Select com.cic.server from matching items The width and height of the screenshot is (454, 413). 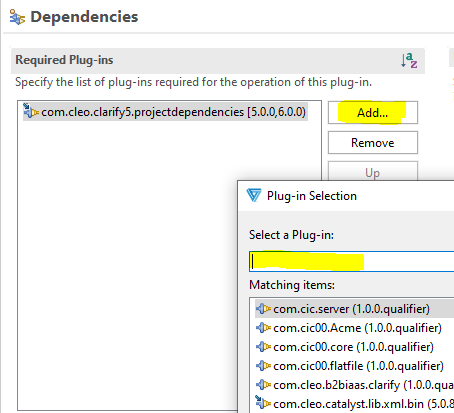pos(355,309)
